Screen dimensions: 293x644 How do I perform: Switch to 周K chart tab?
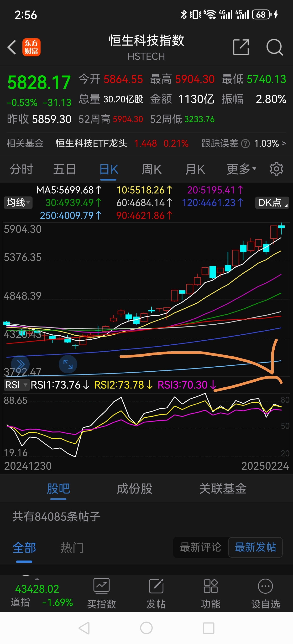tap(152, 169)
